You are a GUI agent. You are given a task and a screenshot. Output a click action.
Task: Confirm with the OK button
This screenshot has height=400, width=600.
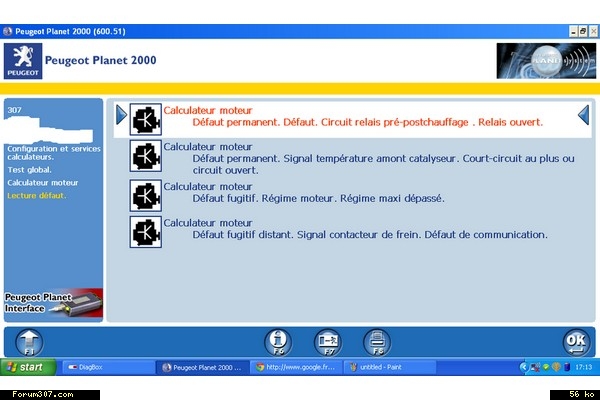[577, 342]
